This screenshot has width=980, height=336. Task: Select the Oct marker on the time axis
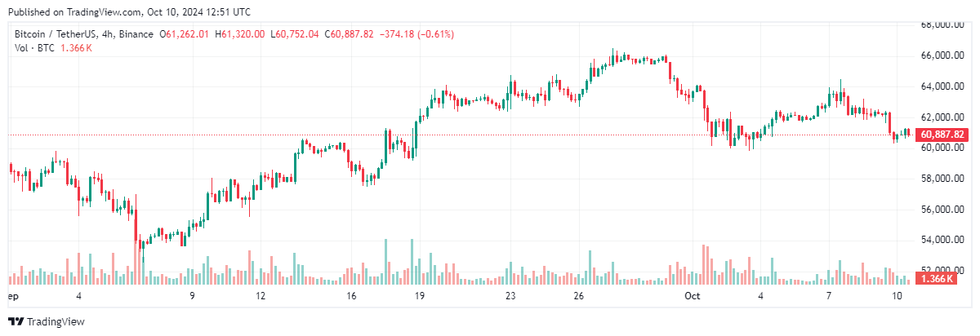click(693, 295)
